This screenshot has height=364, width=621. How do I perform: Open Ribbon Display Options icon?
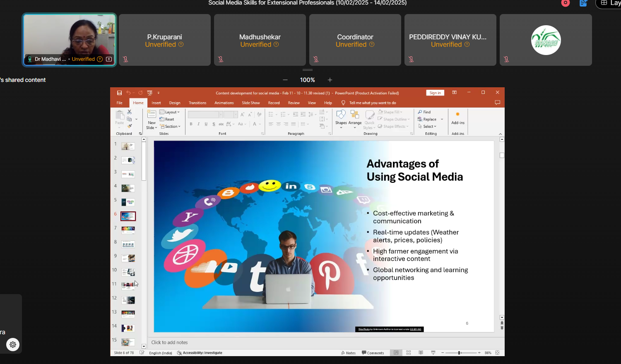[454, 93]
